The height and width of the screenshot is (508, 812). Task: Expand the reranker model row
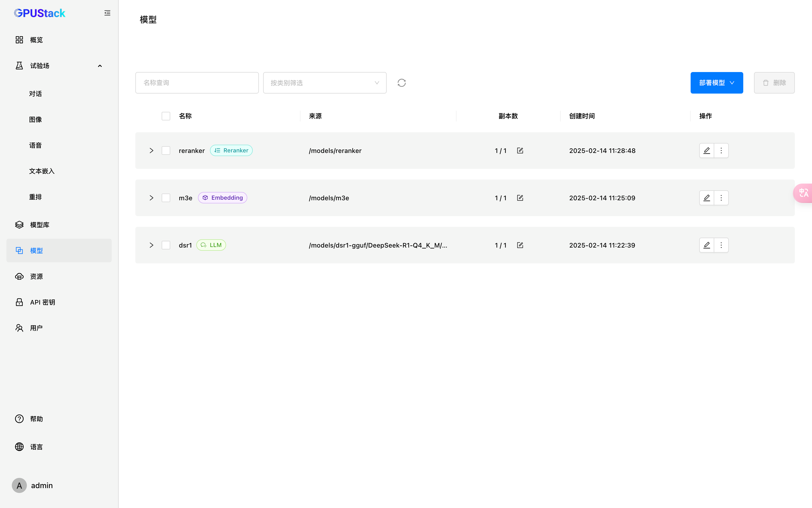151,151
